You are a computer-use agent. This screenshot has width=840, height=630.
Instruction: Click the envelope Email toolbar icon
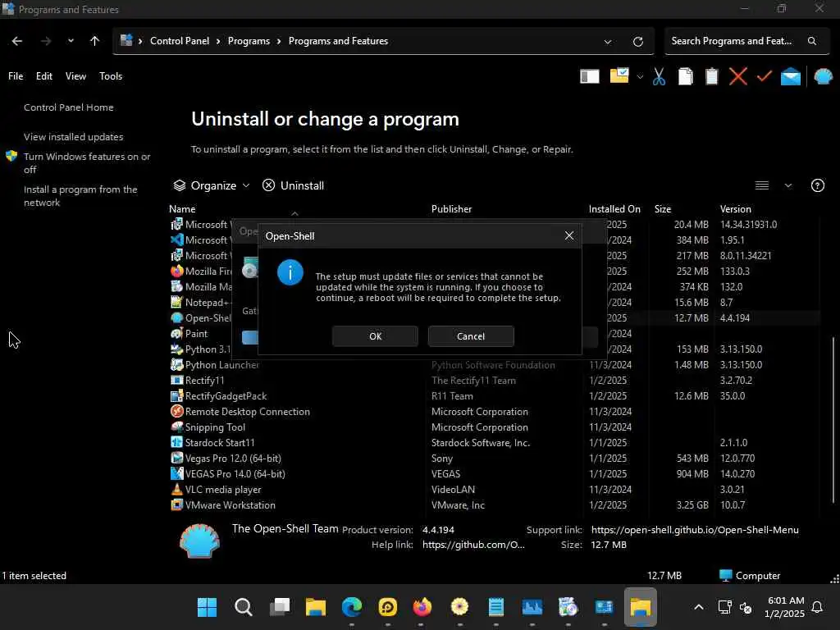(x=791, y=76)
